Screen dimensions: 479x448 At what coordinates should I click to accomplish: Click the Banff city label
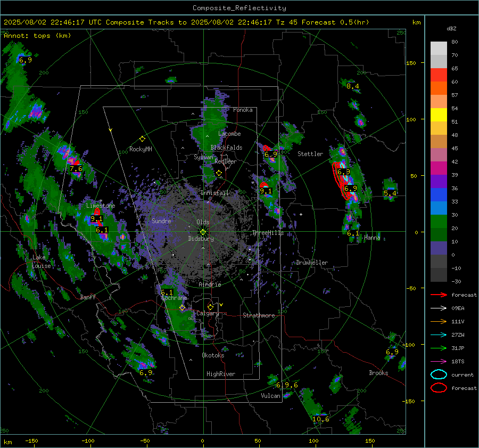(x=88, y=297)
